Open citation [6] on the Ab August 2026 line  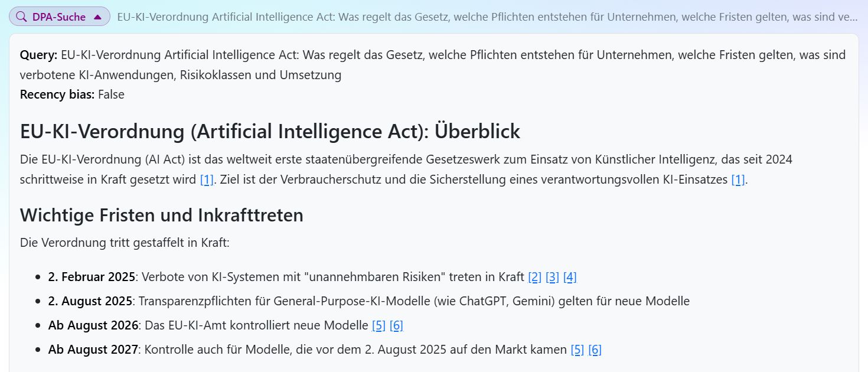point(396,325)
